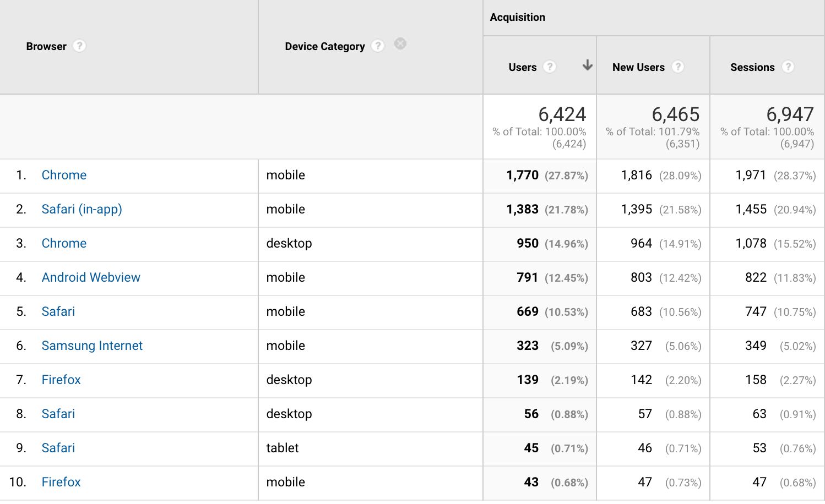The width and height of the screenshot is (825, 504).
Task: Sort by the New Users column header
Action: tap(638, 67)
